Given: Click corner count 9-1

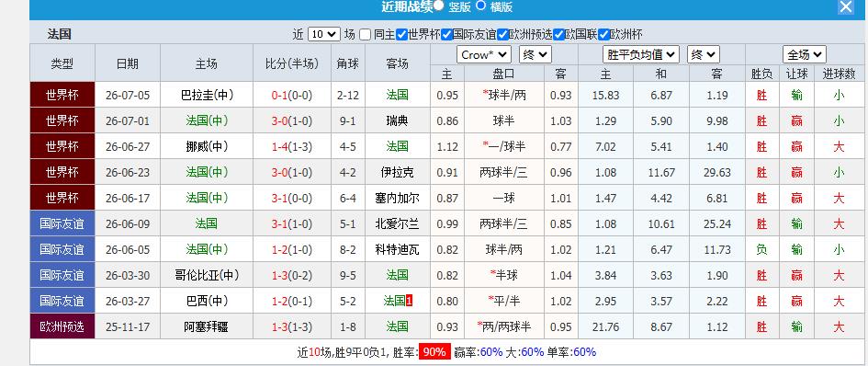Looking at the screenshot, I should click(x=348, y=120).
